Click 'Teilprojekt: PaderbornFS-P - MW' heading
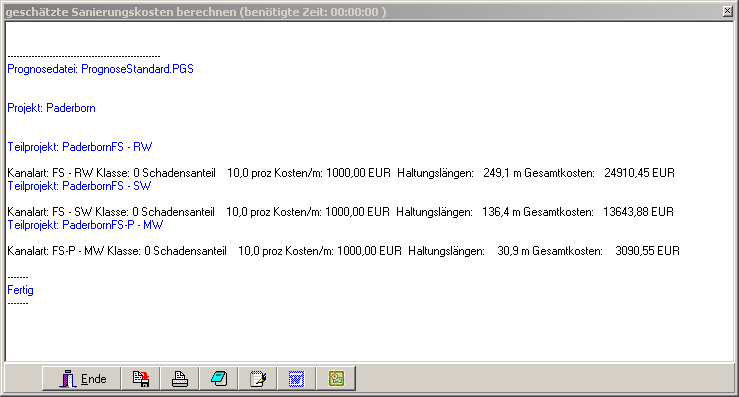This screenshot has width=739, height=397. (85, 225)
